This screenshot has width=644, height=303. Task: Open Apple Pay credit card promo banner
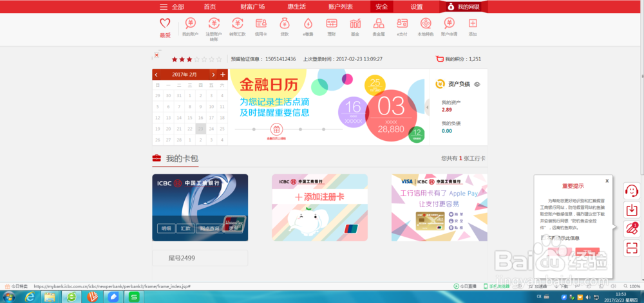[x=439, y=207]
